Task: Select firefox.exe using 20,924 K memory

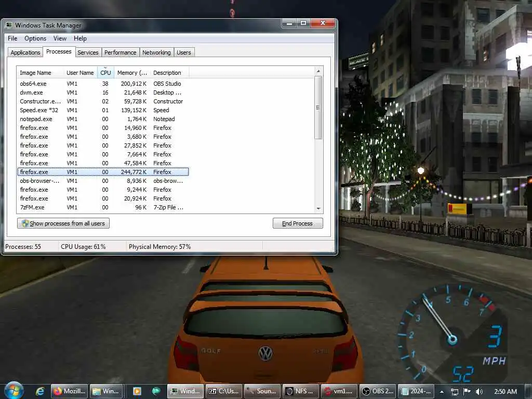Action: tap(103, 198)
